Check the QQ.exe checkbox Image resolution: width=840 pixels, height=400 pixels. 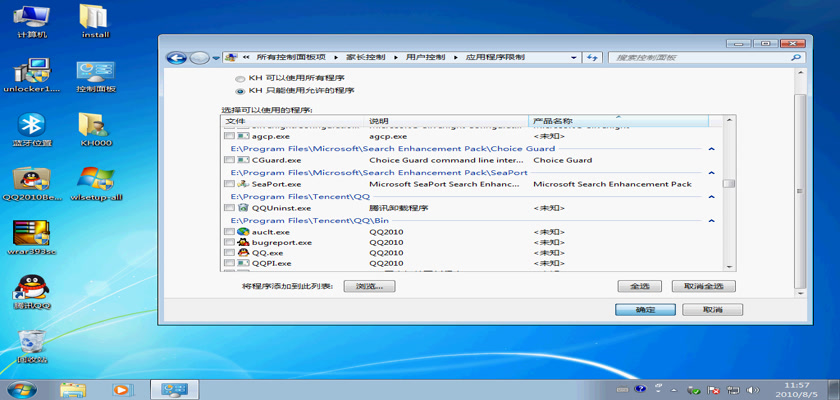[229, 253]
